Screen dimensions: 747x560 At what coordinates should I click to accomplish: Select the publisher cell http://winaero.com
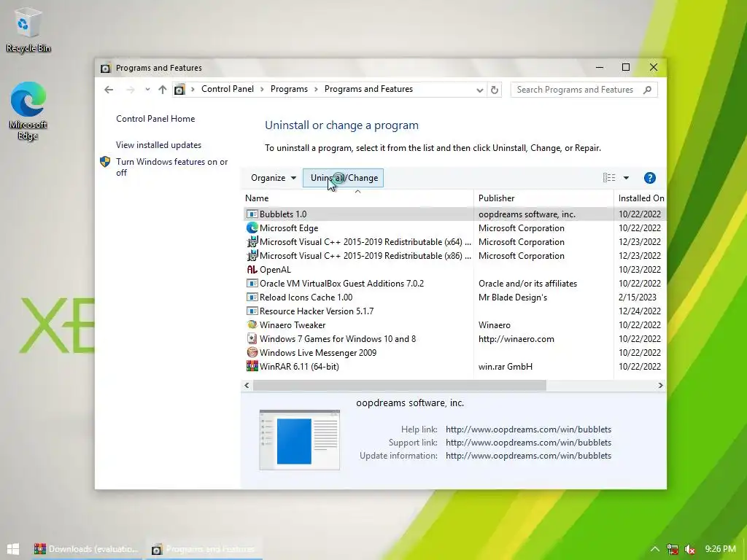(x=516, y=339)
